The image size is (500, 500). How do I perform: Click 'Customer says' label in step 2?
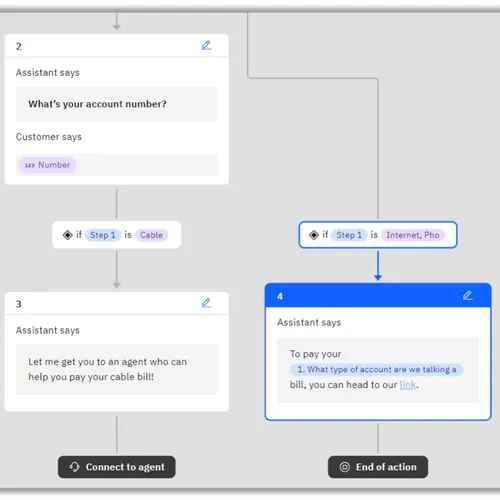(49, 137)
